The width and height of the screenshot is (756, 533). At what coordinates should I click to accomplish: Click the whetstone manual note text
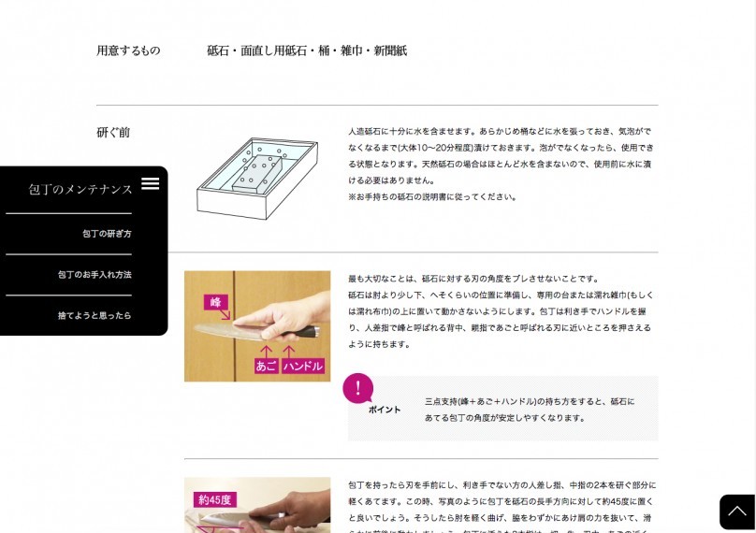(x=432, y=196)
